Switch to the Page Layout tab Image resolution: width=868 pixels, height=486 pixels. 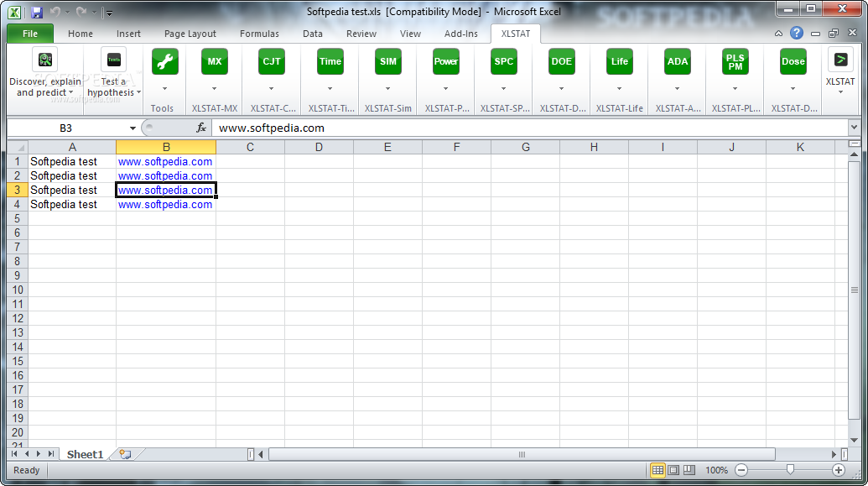point(190,34)
